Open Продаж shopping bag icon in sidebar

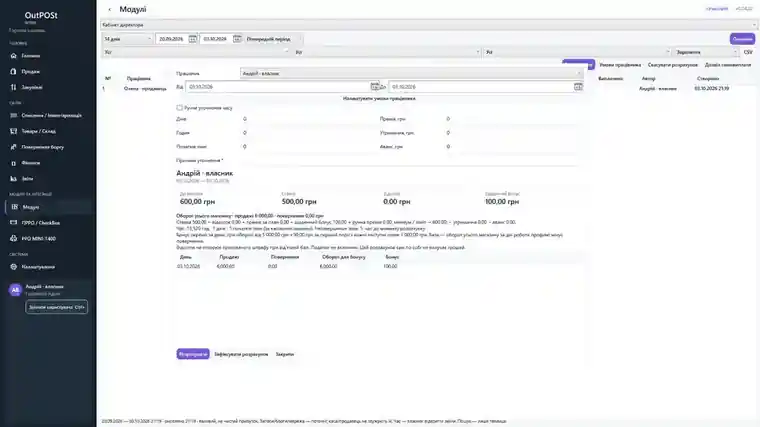tap(14, 71)
